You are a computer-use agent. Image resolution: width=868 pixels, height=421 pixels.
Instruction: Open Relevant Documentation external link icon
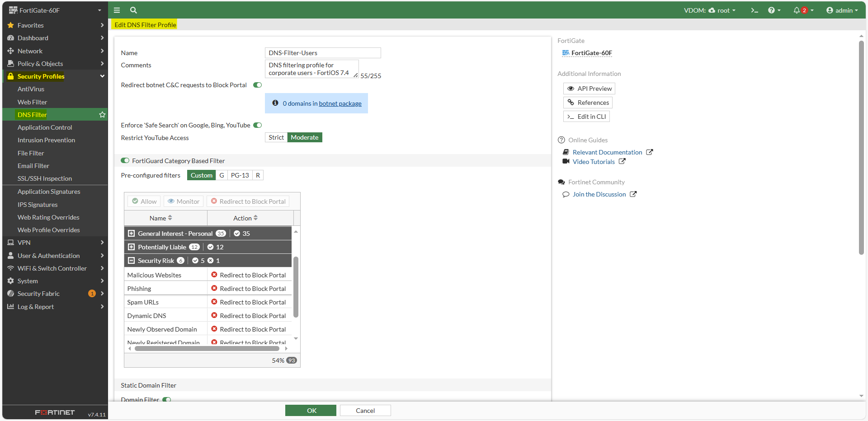650,152
